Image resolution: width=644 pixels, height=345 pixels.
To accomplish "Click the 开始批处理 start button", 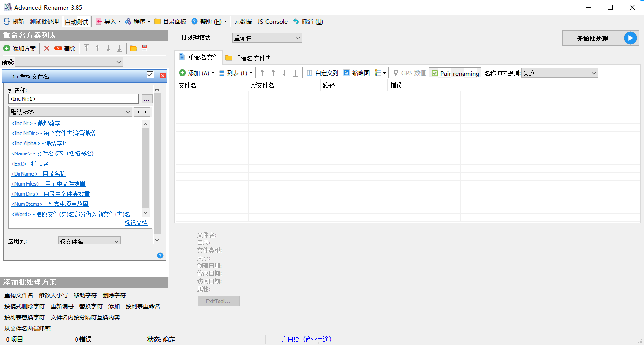I will click(601, 38).
